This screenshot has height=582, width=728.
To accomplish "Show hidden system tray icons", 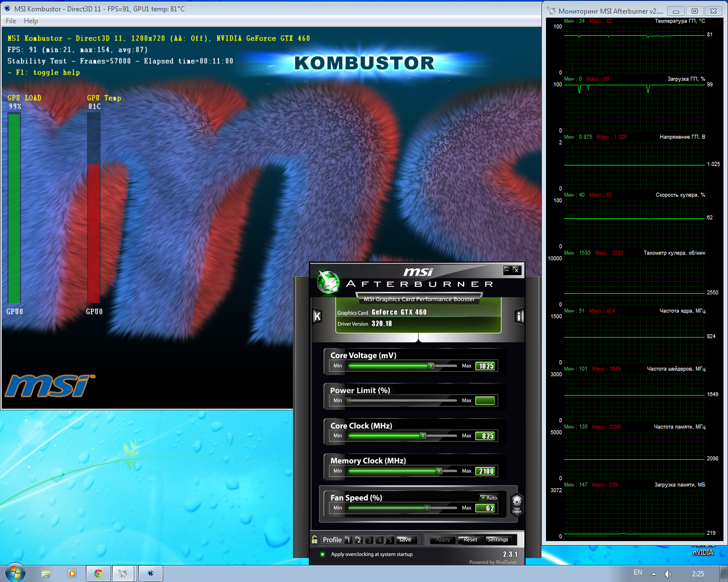I will coord(653,573).
